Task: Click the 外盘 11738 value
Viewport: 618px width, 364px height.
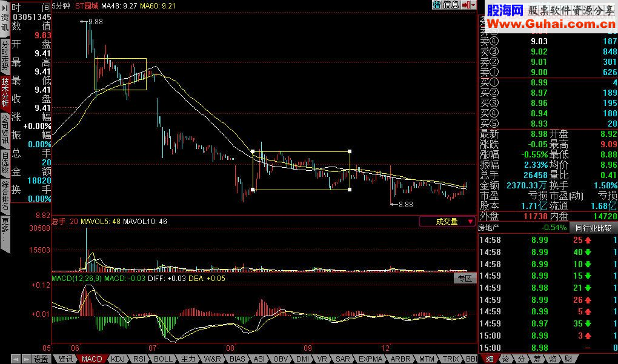Action: (x=536, y=216)
